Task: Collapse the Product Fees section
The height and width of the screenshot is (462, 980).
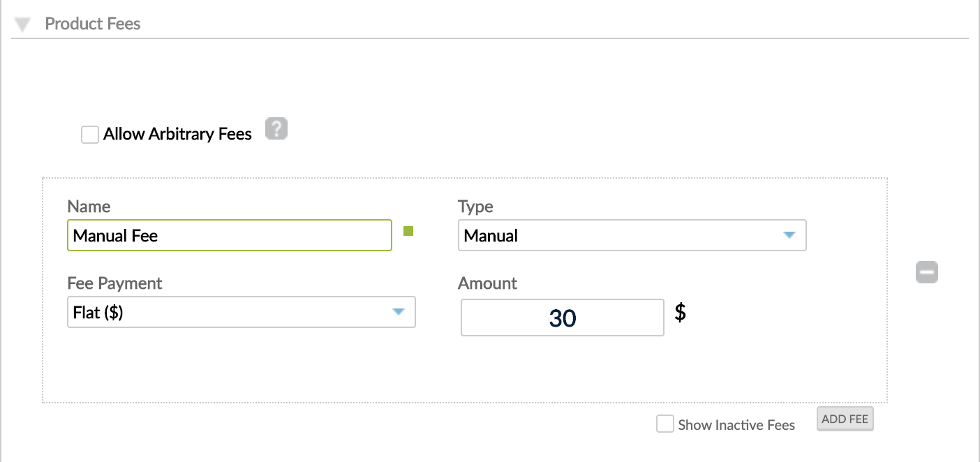Action: (x=23, y=23)
